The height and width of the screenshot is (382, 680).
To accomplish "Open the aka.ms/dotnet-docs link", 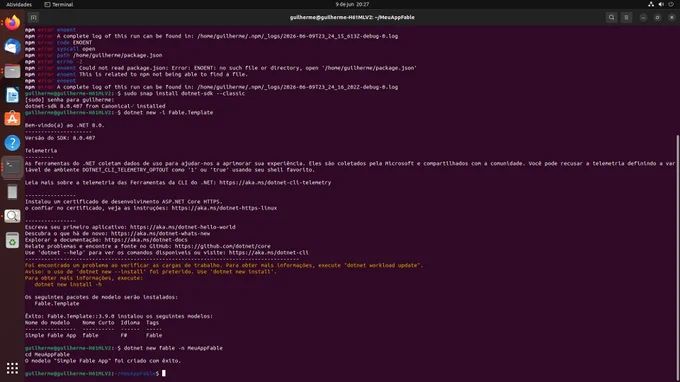I will point(146,240).
